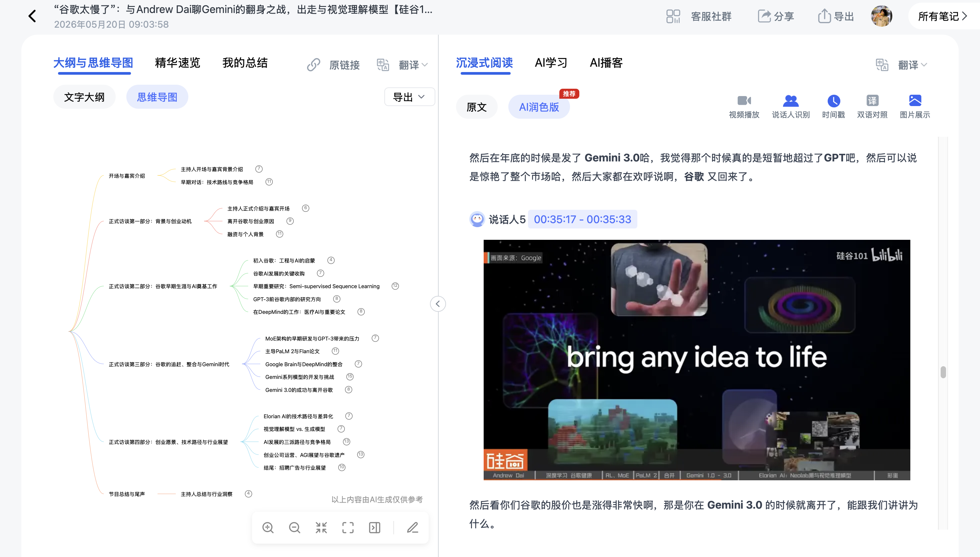The width and height of the screenshot is (980, 557).
Task: Switch to 精华速览 tab
Action: 177,63
